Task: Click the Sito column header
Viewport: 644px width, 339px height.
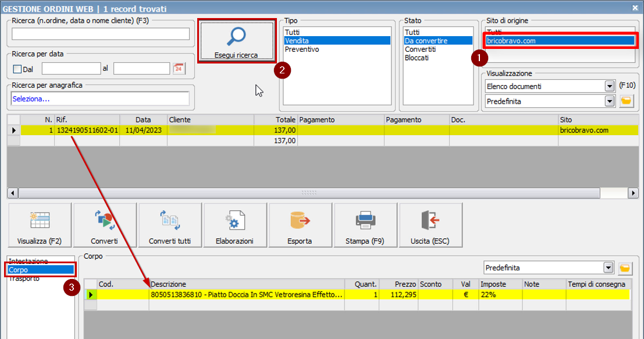Action: (x=599, y=120)
